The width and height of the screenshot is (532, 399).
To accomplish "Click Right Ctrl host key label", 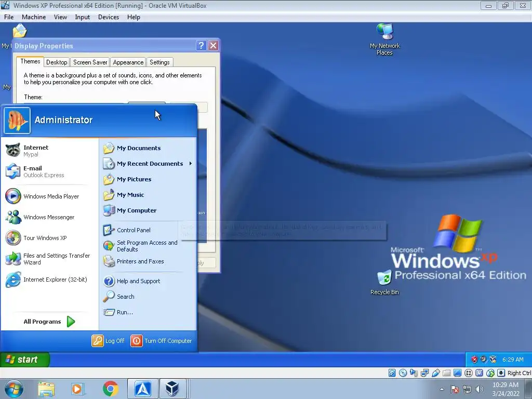I will tap(520, 373).
